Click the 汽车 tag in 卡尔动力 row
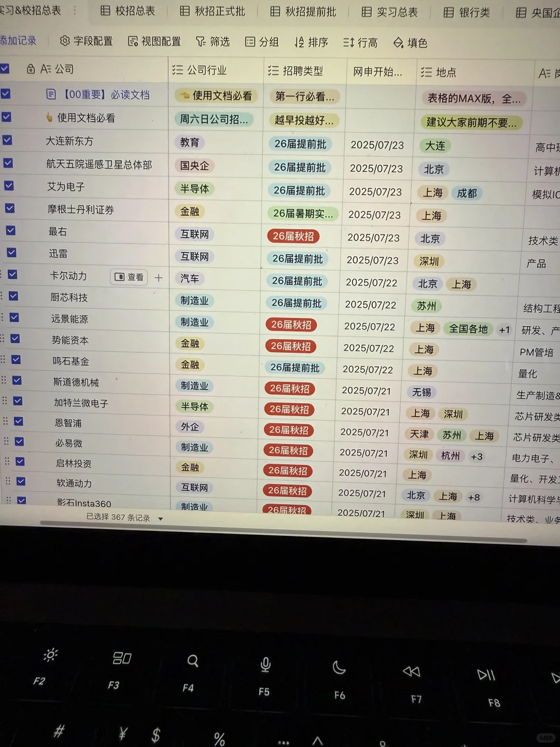Image resolution: width=560 pixels, height=747 pixels. [x=189, y=279]
